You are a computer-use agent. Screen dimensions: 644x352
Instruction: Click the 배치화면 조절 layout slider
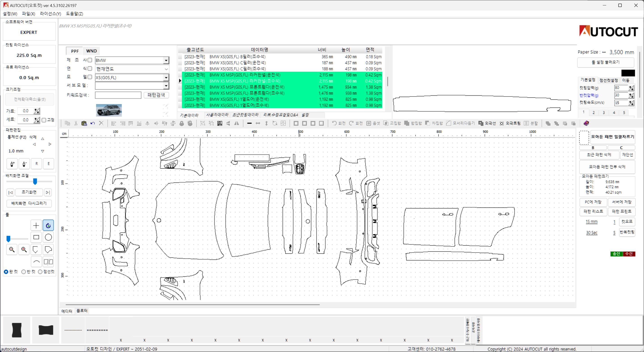click(35, 181)
